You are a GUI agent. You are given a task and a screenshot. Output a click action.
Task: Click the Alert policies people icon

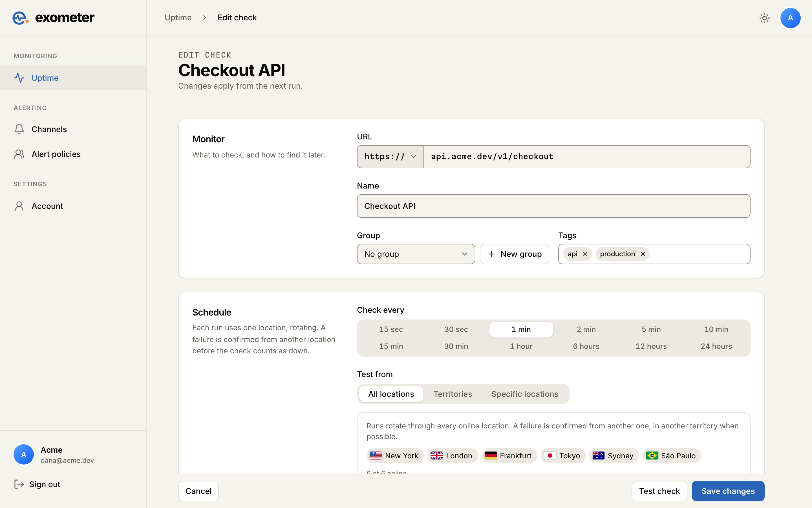click(x=19, y=154)
